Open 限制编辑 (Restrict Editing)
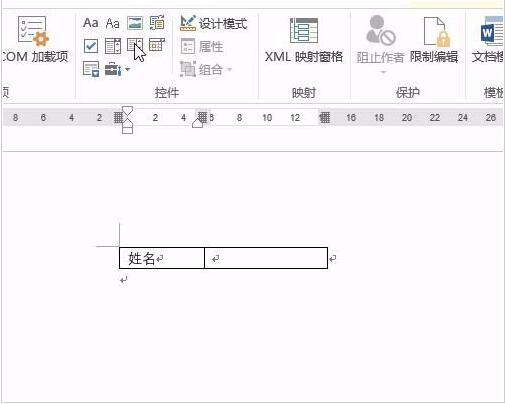Viewport: 505px width, 404px height. pos(434,40)
